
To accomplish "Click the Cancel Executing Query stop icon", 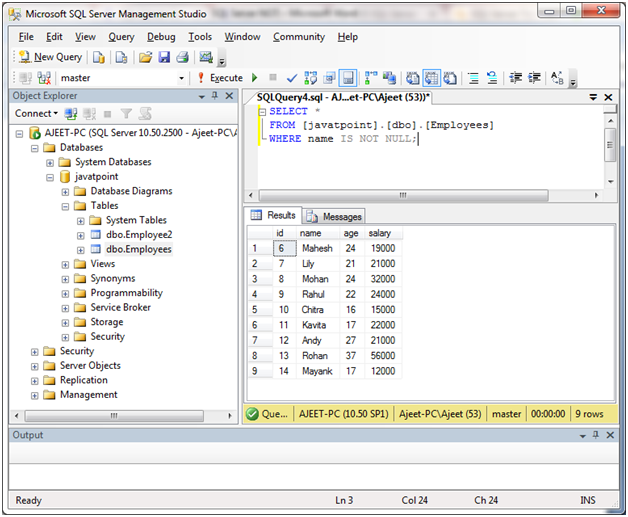I will pyautogui.click(x=273, y=77).
